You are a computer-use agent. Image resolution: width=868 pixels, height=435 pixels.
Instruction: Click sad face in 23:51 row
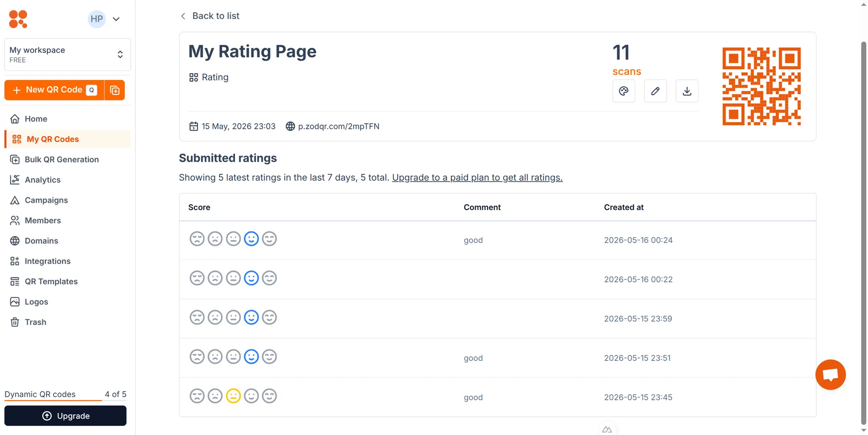[x=215, y=356]
